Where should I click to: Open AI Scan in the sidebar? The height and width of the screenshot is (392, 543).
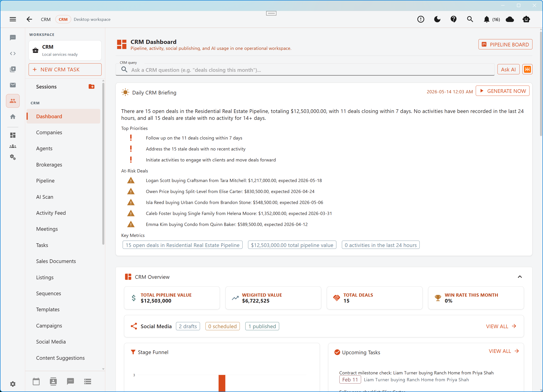(x=63, y=197)
